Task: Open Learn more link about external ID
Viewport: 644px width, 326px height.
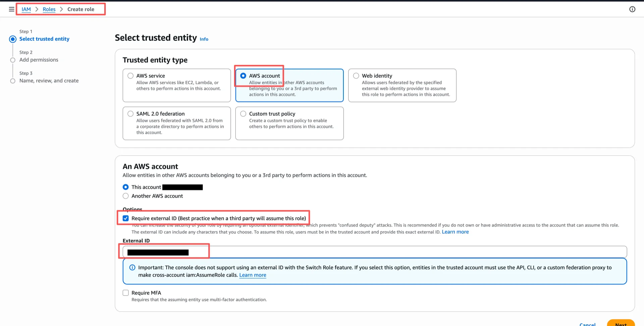Action: tap(455, 232)
